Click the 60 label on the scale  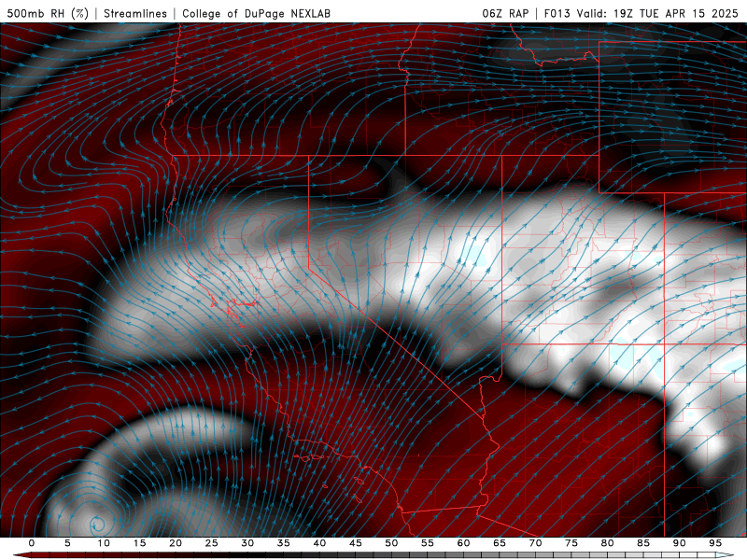(x=463, y=543)
